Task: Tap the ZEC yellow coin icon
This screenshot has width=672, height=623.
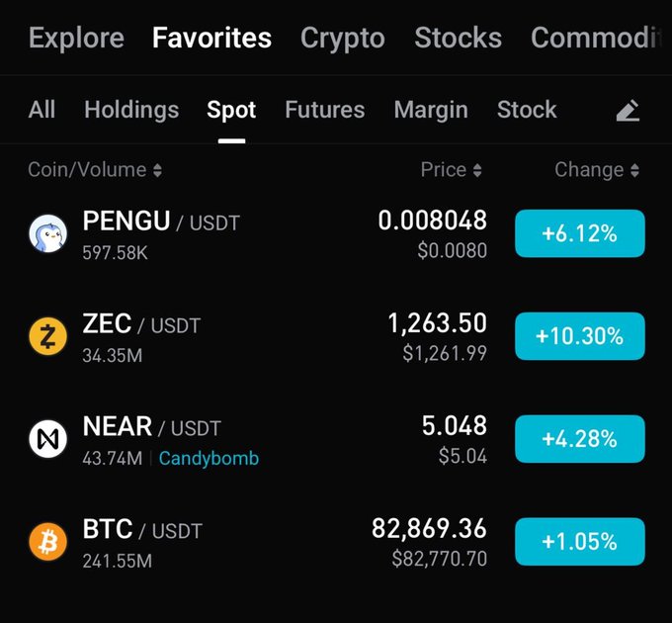Action: pyautogui.click(x=48, y=336)
